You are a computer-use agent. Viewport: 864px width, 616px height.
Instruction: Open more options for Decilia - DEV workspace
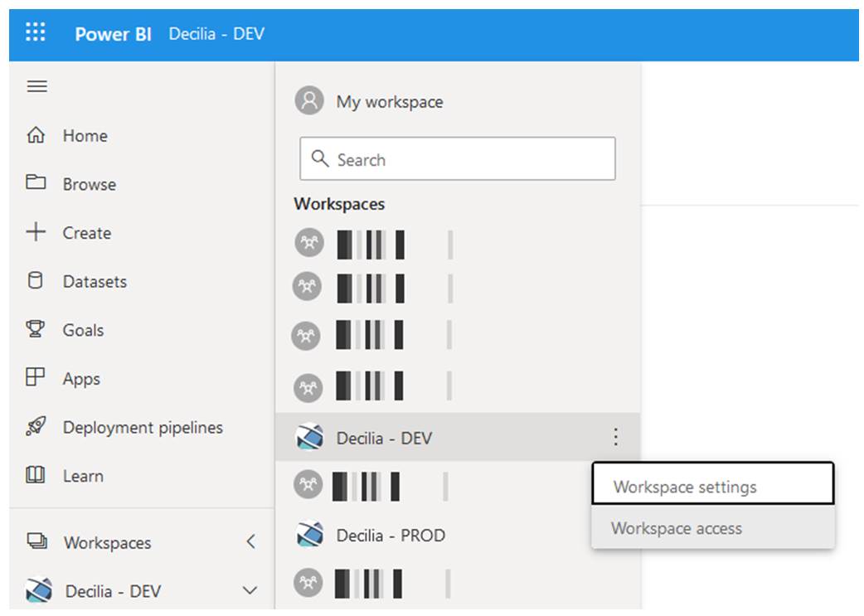[615, 437]
